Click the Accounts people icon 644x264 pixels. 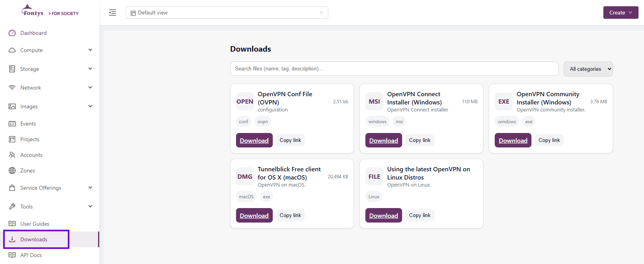tap(12, 155)
